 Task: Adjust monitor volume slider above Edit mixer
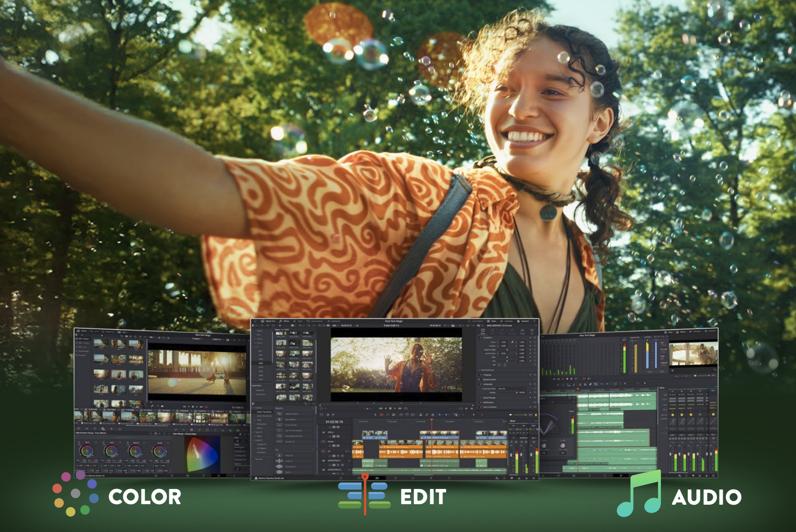click(519, 415)
